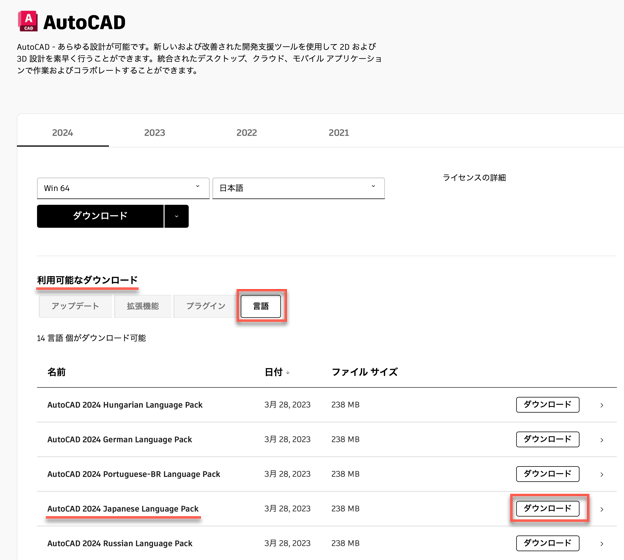The image size is (624, 560).
Task: Download the Russian Language Pack
Action: click(548, 543)
